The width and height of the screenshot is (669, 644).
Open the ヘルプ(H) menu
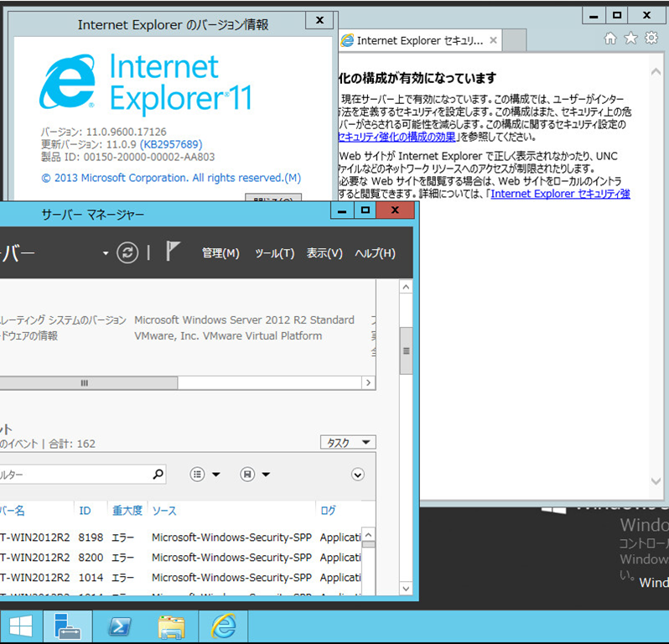pos(375,253)
